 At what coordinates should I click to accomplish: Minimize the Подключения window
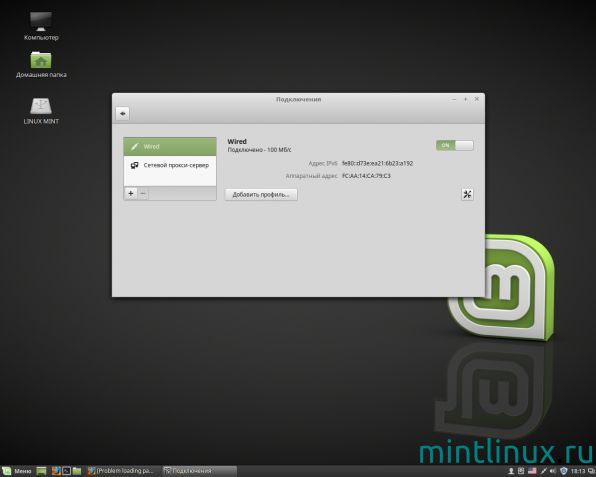(x=454, y=99)
